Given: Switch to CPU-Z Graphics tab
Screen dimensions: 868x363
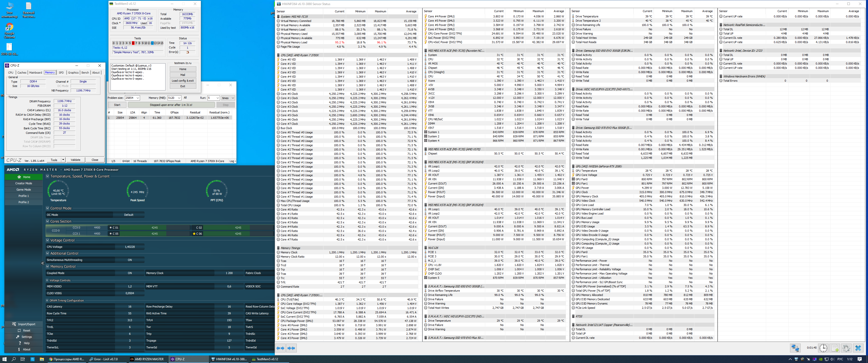Looking at the screenshot, I should 73,72.
